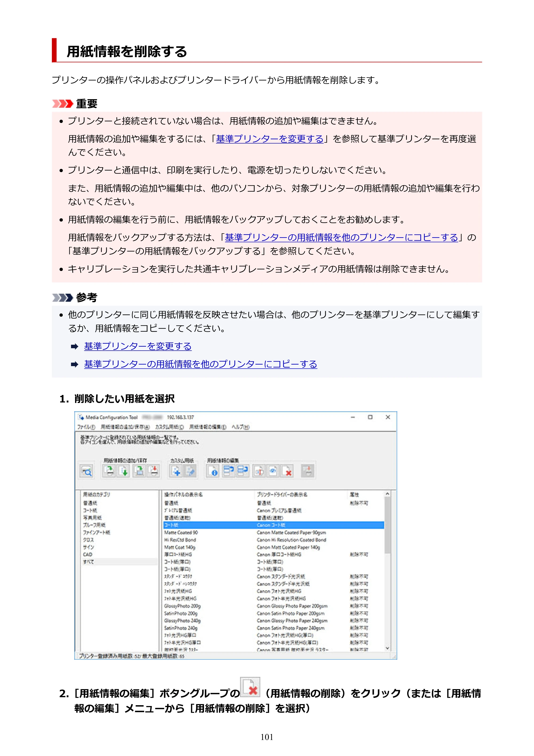Open the 他のプリンターにコピーする link in 重要 box

pyautogui.click(x=341, y=237)
